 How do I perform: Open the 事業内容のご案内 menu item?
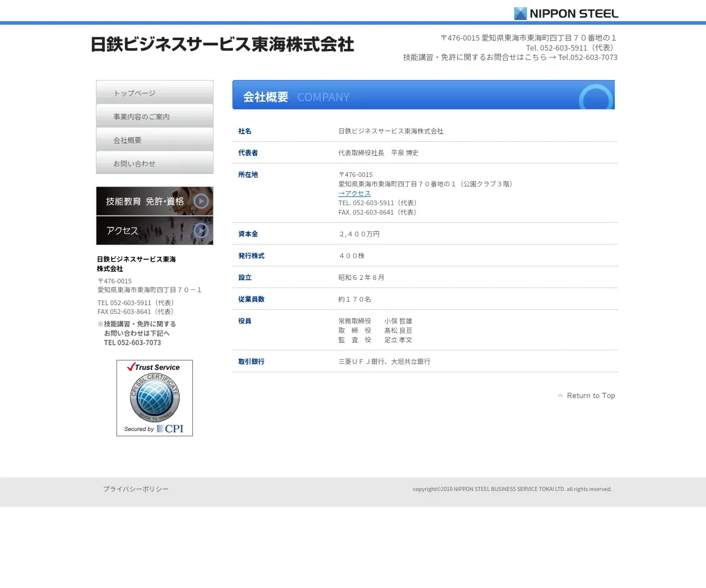(x=155, y=116)
